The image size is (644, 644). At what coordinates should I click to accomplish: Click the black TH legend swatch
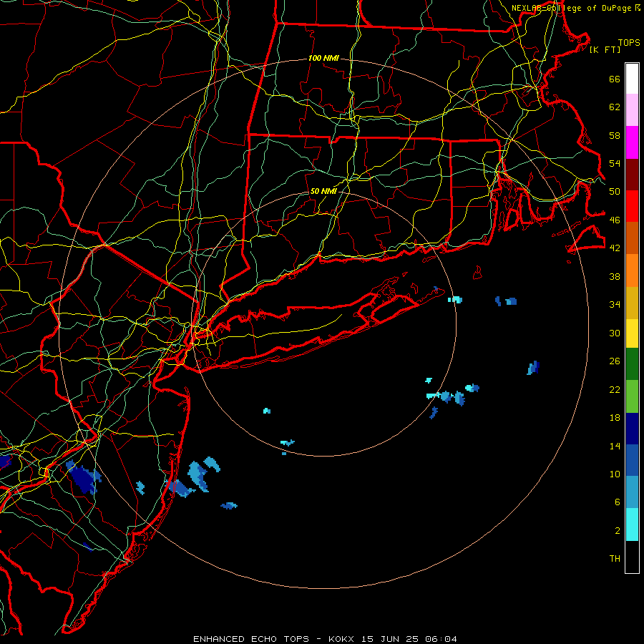632,557
